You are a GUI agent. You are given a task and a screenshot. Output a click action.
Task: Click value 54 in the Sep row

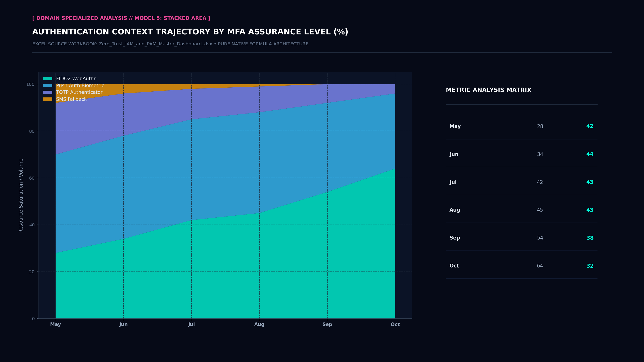coord(540,238)
